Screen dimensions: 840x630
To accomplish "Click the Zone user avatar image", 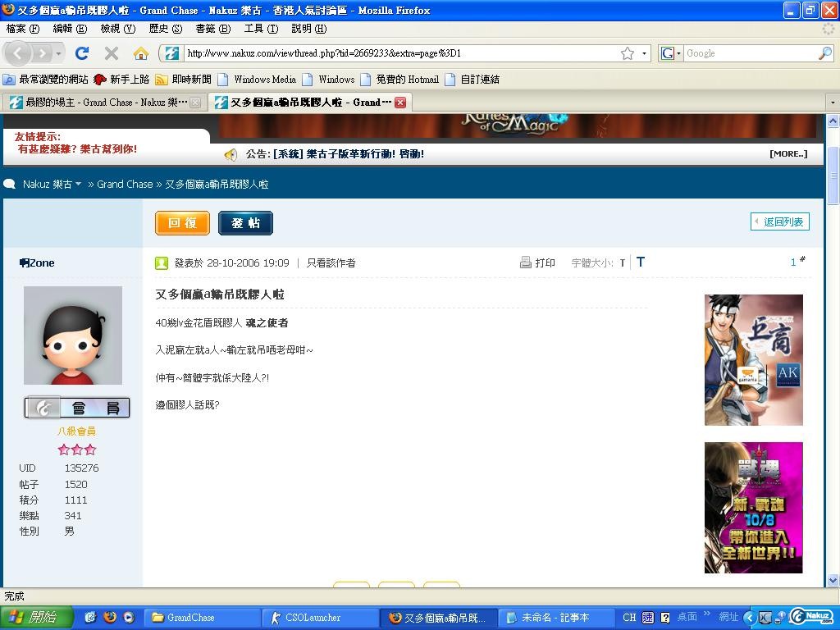I will pyautogui.click(x=73, y=336).
